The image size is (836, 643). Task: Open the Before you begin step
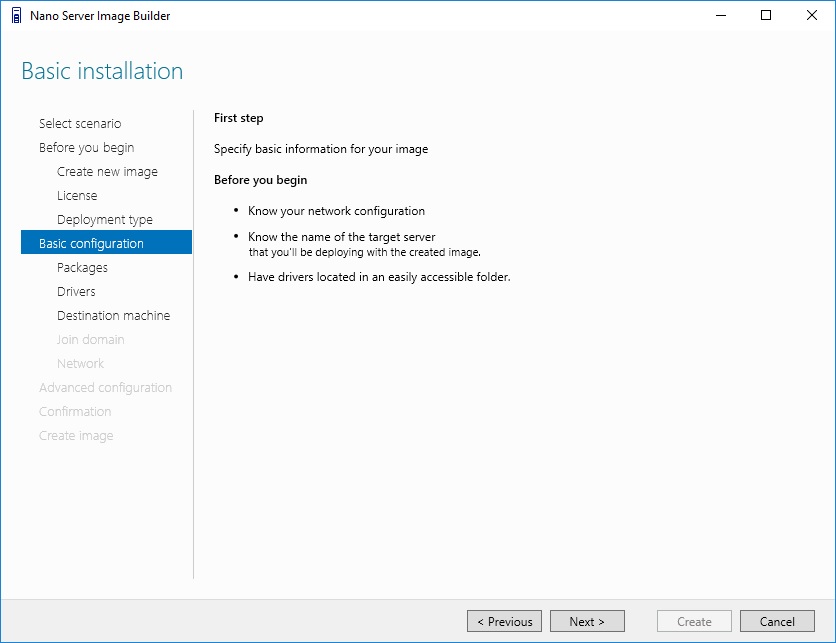pos(86,148)
